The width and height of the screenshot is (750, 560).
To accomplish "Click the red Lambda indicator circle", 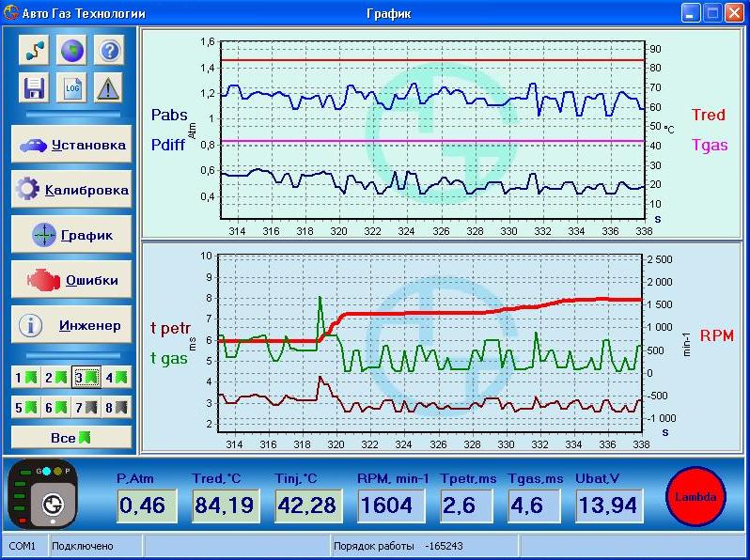I will click(695, 497).
